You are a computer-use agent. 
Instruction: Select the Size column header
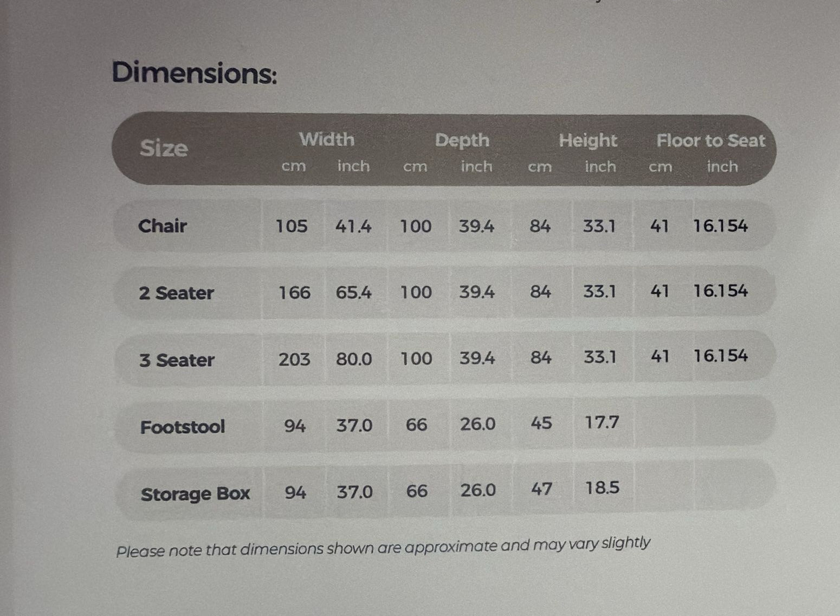tap(164, 148)
